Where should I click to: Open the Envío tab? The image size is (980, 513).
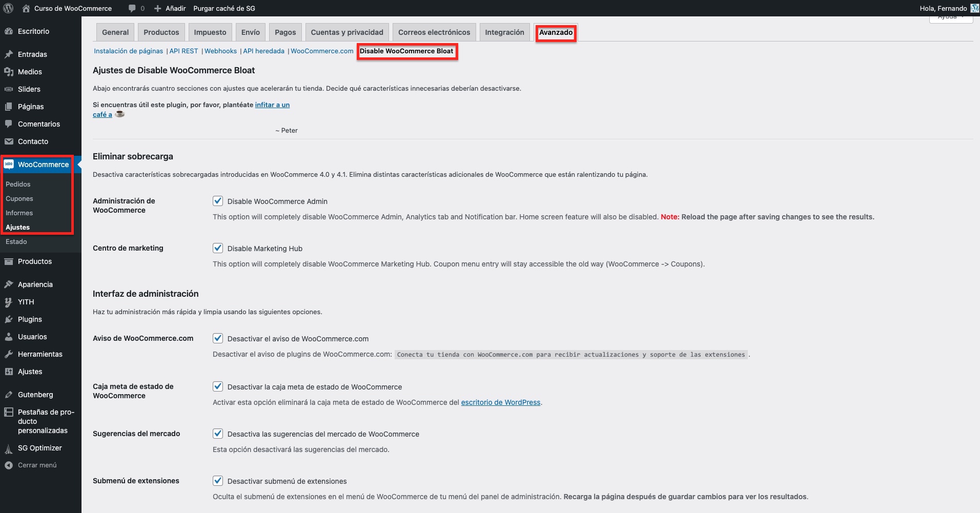[x=251, y=32]
